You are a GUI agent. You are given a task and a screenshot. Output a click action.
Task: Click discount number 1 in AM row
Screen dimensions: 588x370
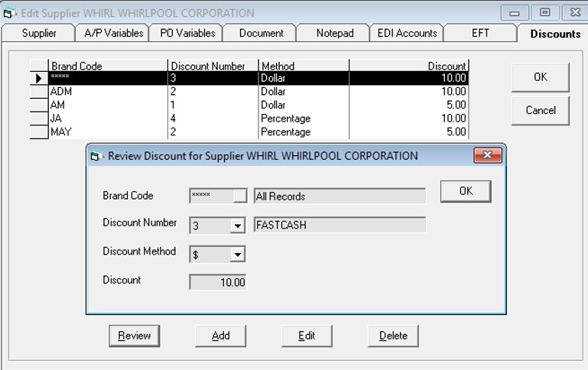[x=213, y=105]
